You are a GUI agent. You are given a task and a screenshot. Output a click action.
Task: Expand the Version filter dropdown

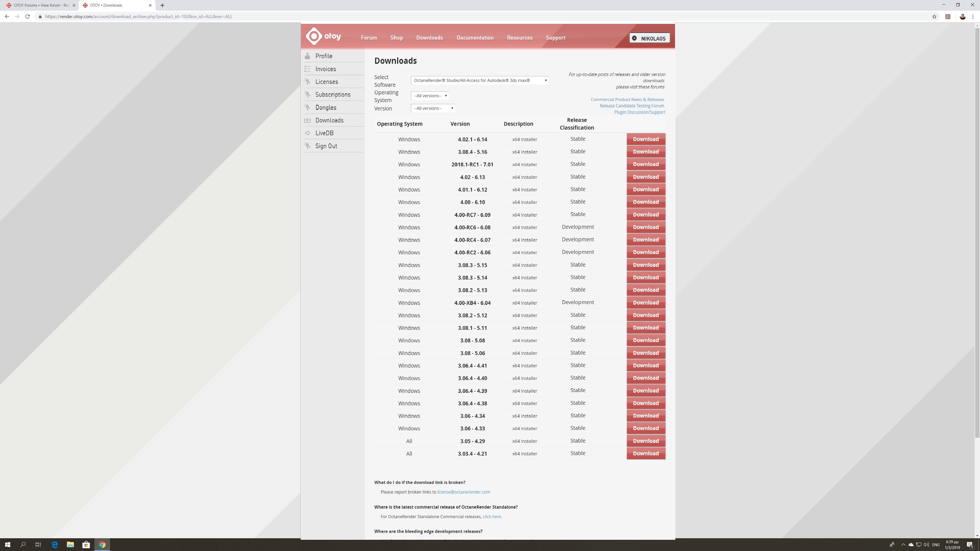433,108
